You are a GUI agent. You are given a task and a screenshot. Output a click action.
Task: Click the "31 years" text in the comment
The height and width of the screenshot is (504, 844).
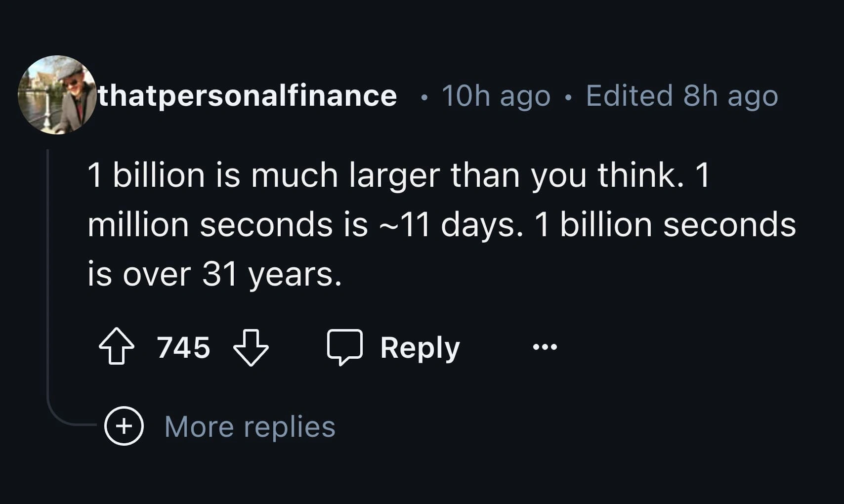[x=271, y=274]
